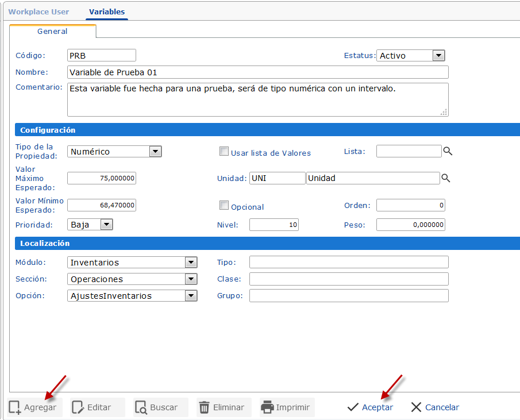The width and height of the screenshot is (520, 420).
Task: Click the Comentario text area resize handle
Action: coord(444,112)
